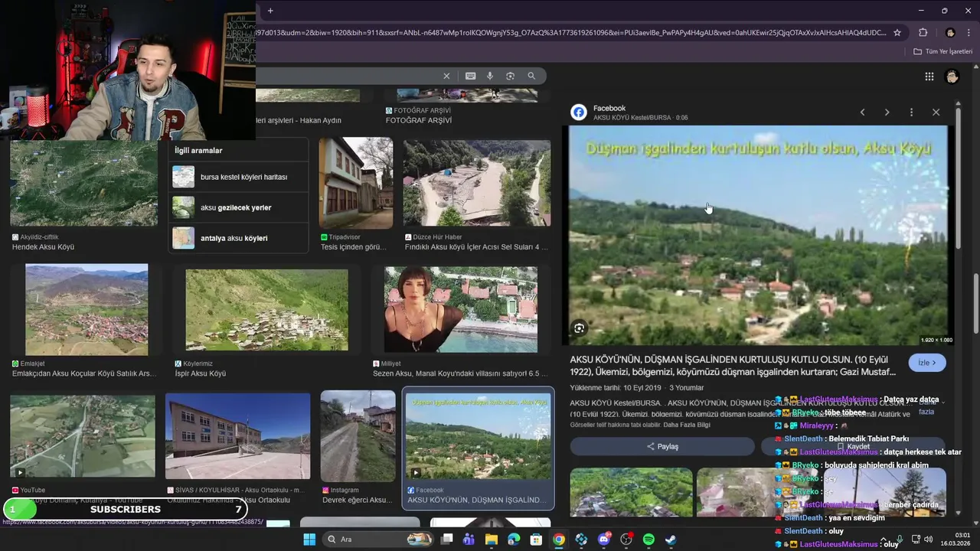The image size is (980, 551).
Task: Click the Paylaş share button
Action: coord(662,446)
